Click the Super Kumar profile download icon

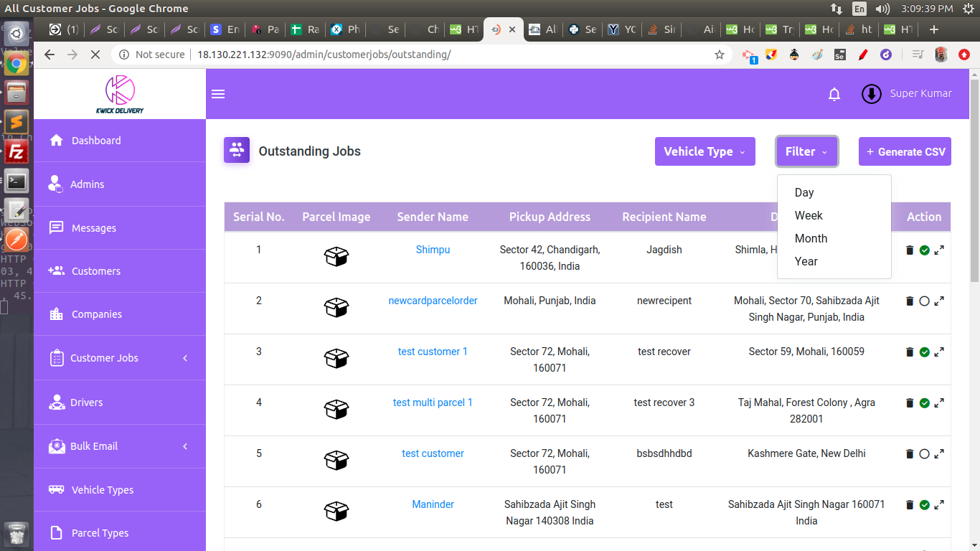[871, 94]
